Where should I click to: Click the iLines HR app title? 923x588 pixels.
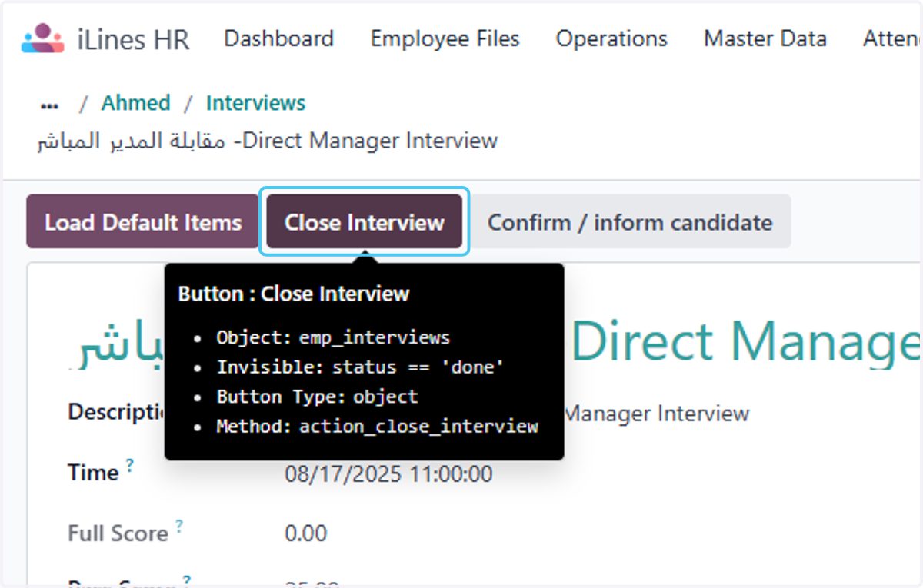tap(133, 39)
